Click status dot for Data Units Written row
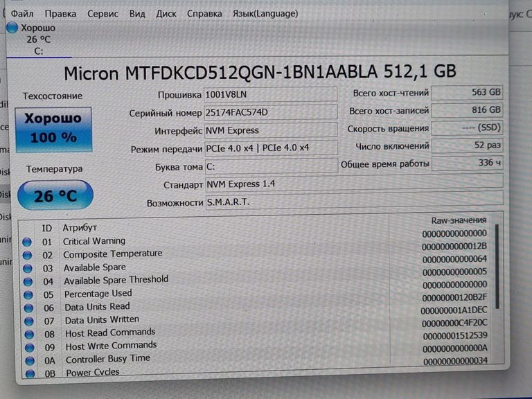The height and width of the screenshot is (399, 532). coord(29,321)
